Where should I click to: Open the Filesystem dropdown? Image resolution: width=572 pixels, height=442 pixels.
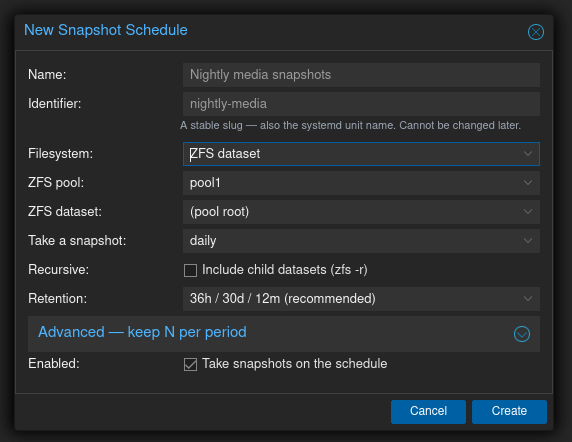(x=361, y=154)
